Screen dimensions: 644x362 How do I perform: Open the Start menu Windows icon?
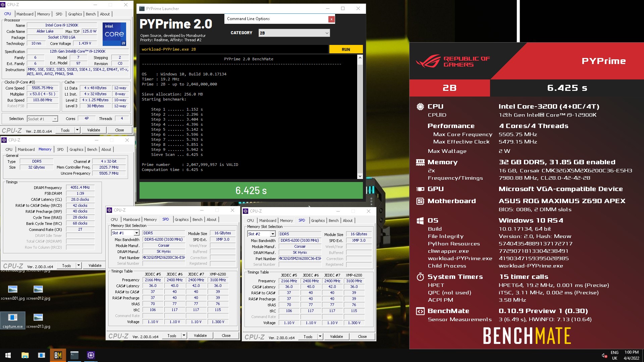[8, 355]
